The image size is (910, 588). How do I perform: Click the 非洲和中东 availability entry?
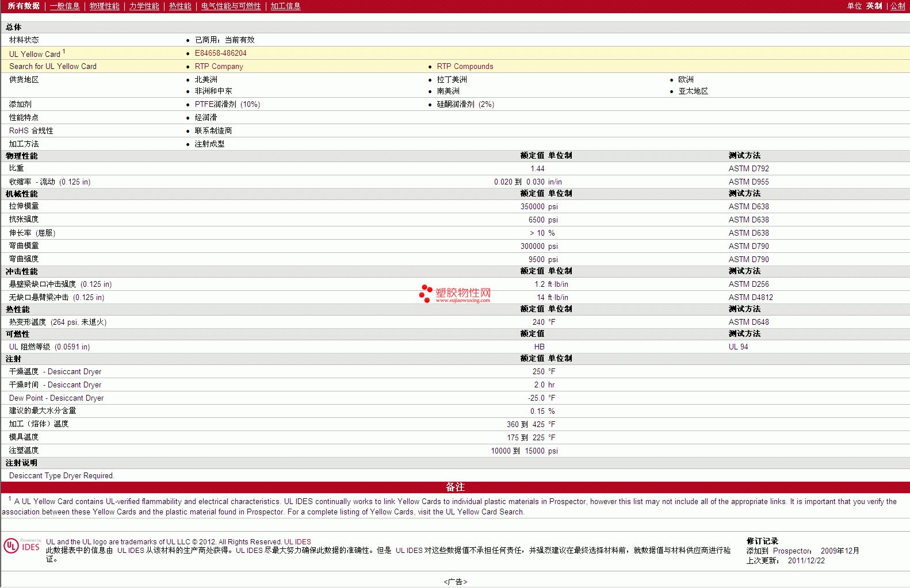click(x=213, y=91)
